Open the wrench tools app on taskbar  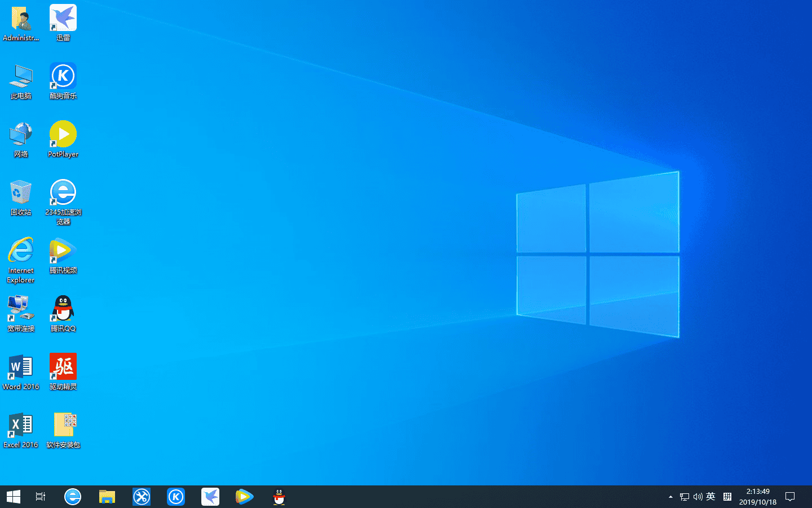click(x=142, y=497)
